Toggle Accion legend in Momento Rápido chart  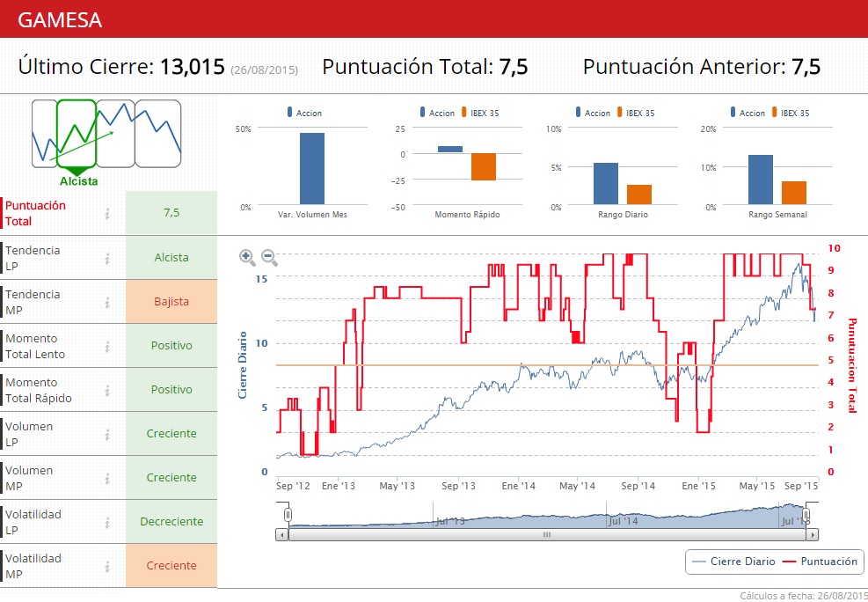(437, 113)
